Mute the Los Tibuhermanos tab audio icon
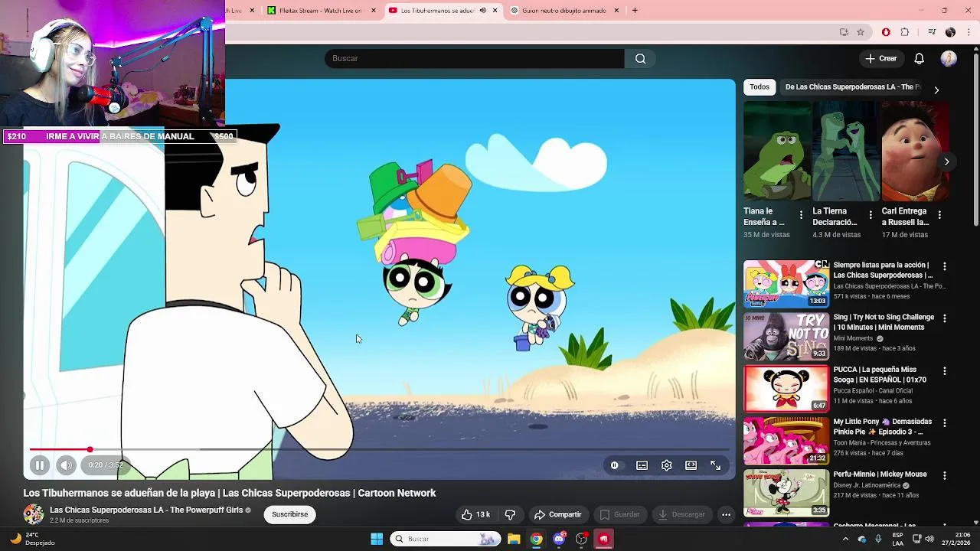This screenshot has height=551, width=980. point(482,11)
